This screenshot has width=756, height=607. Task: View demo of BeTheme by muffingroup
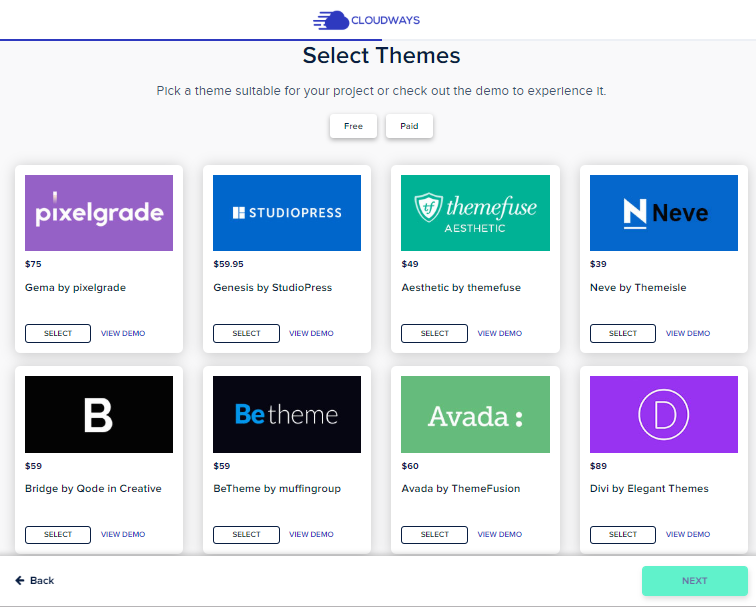click(x=311, y=534)
